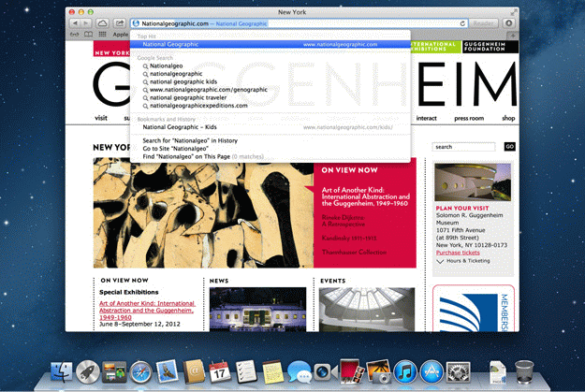The image size is (585, 392).
Task: Click the Messages icon in dock
Action: coord(299,371)
